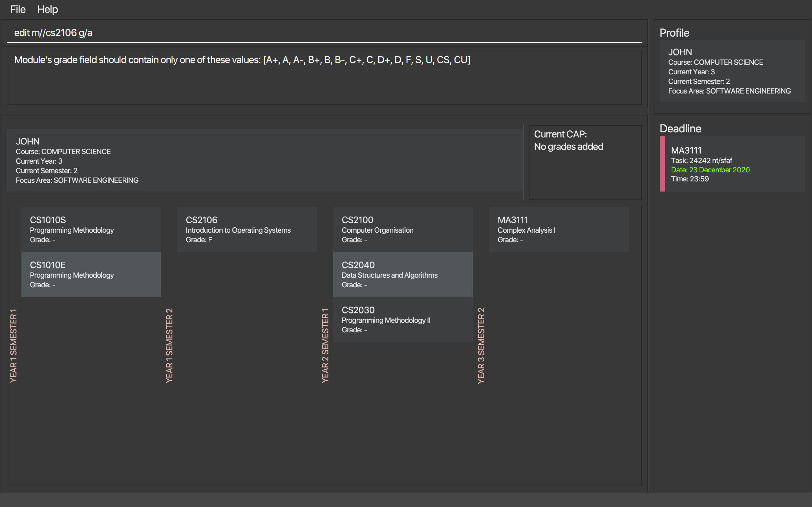This screenshot has height=507, width=812.
Task: Select the CS2106 Operating Systems card
Action: [x=247, y=229]
